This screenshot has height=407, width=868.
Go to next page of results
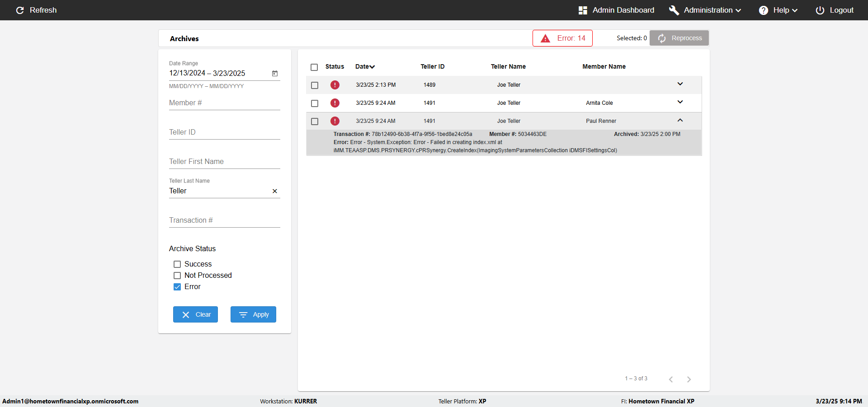pos(689,379)
